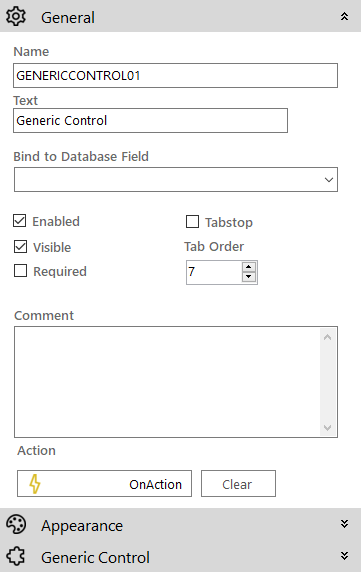This screenshot has width=361, height=572.
Task: Increase Tab Order with up arrow
Action: [x=249, y=267]
